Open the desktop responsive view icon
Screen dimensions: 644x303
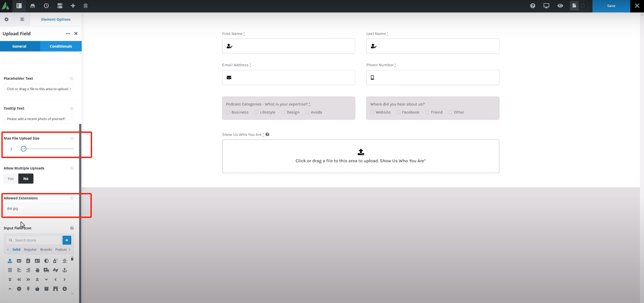pyautogui.click(x=546, y=6)
